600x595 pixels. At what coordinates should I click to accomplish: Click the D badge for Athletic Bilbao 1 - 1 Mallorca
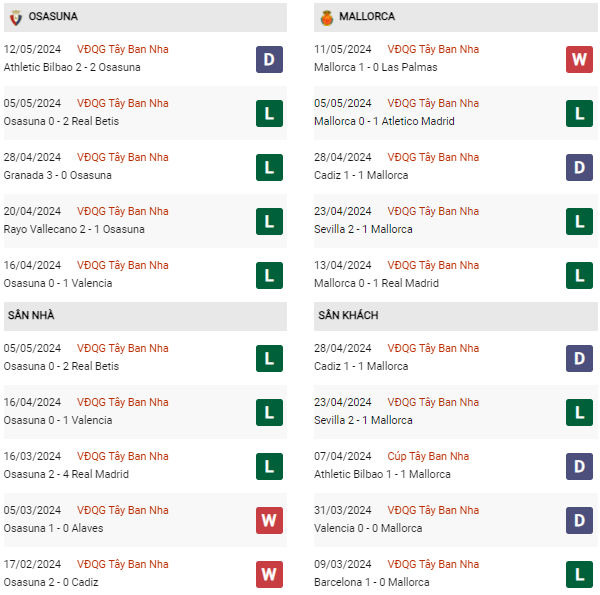coord(579,466)
